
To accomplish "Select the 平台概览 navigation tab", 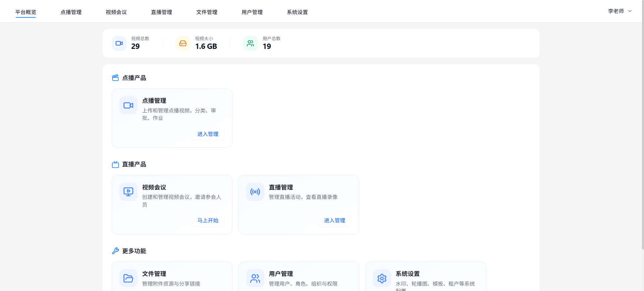I will (25, 12).
